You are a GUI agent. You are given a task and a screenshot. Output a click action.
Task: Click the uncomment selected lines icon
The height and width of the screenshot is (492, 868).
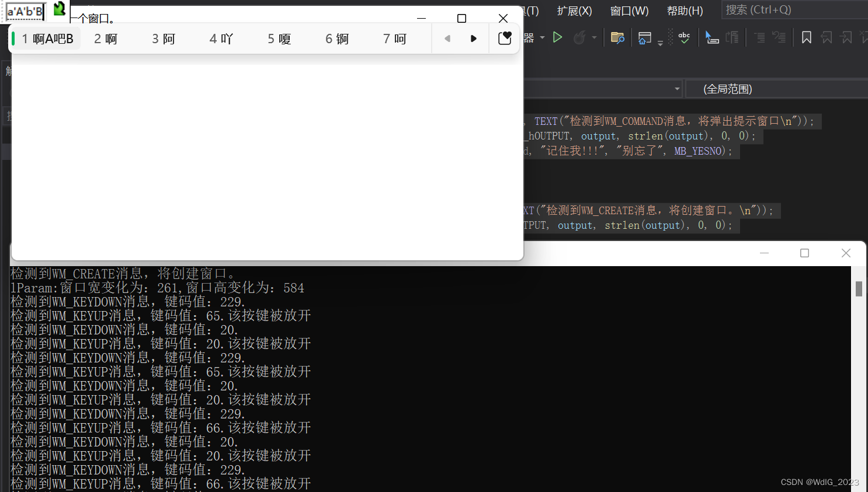(779, 38)
